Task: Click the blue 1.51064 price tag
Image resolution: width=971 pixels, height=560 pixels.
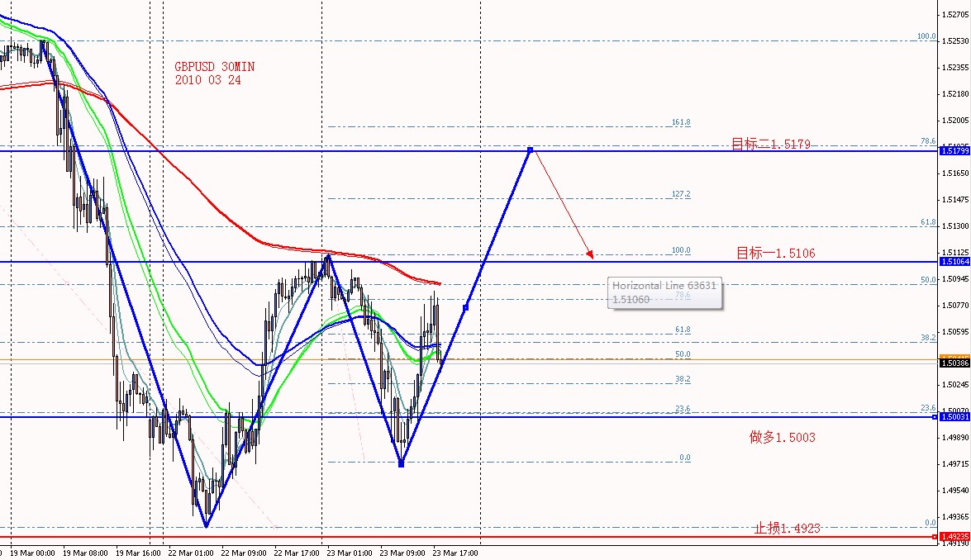Action: (954, 262)
